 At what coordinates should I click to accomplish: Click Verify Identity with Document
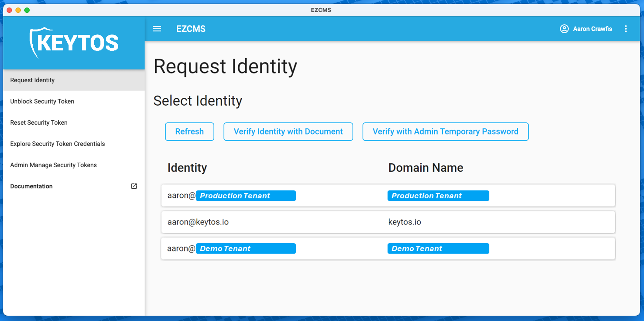288,131
